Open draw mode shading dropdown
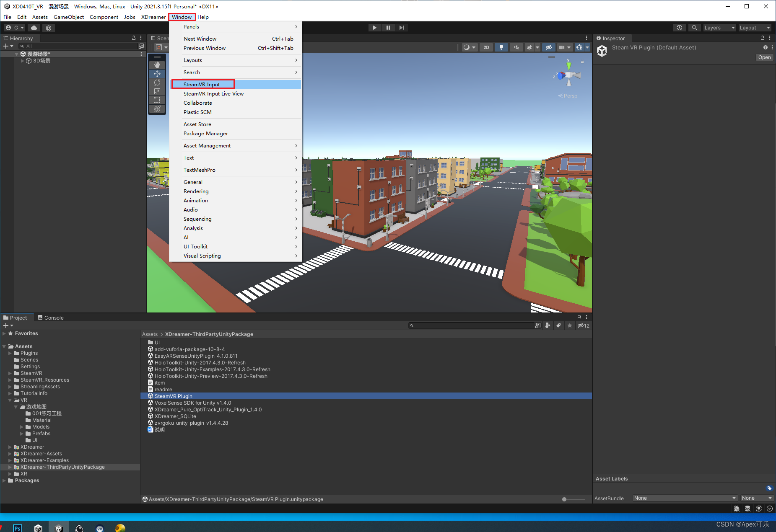This screenshot has height=532, width=776. (x=469, y=47)
